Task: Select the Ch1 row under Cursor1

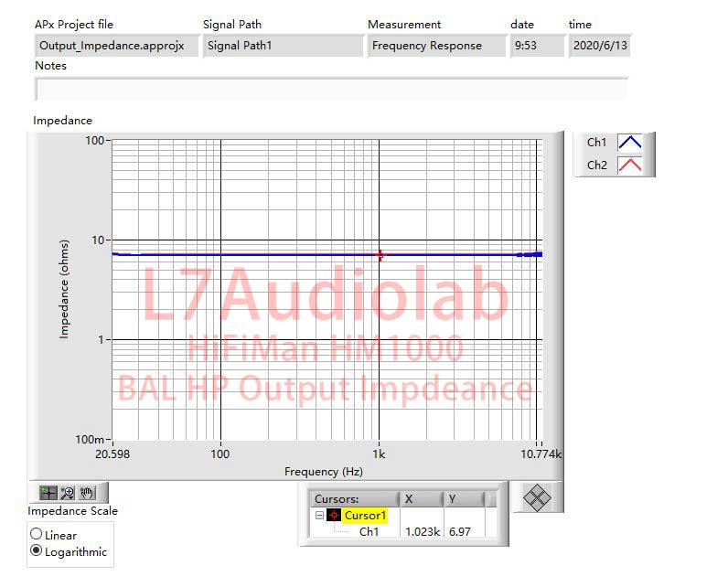Action: tap(369, 531)
